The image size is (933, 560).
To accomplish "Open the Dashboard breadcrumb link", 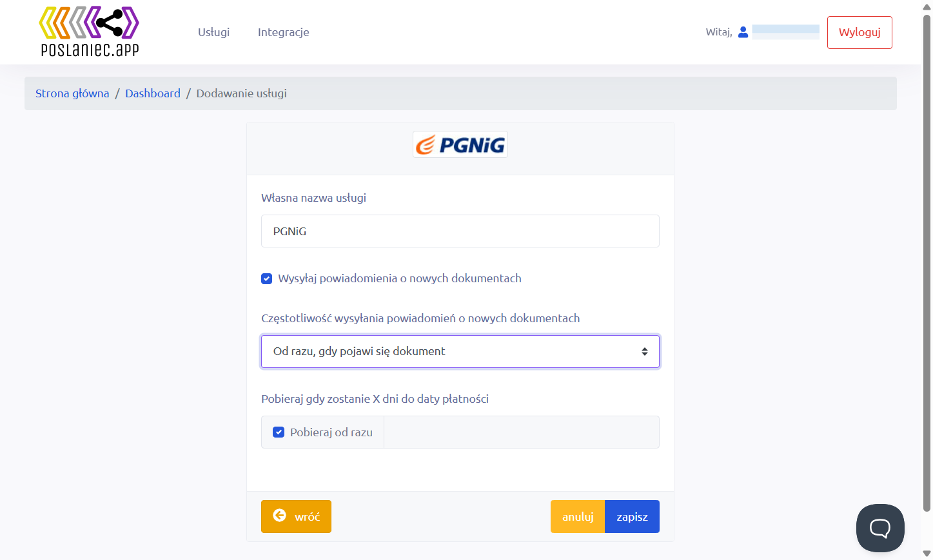I will [x=153, y=93].
